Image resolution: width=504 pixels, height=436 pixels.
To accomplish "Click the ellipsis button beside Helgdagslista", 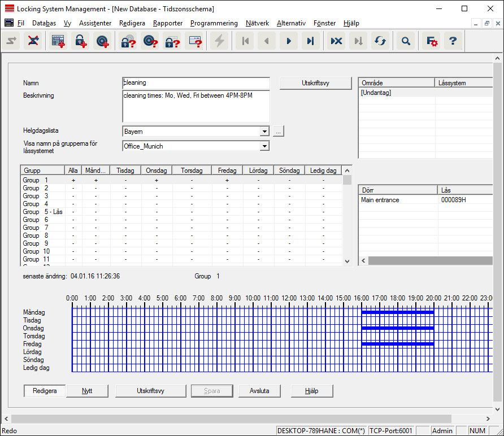I will point(278,132).
